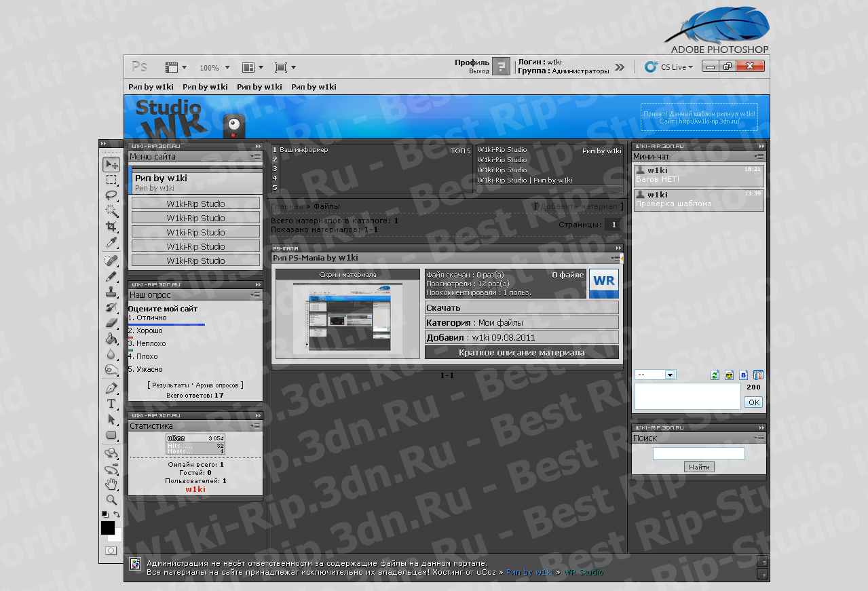The width and height of the screenshot is (868, 591).
Task: Click the mini-chat message text area
Action: 687,396
